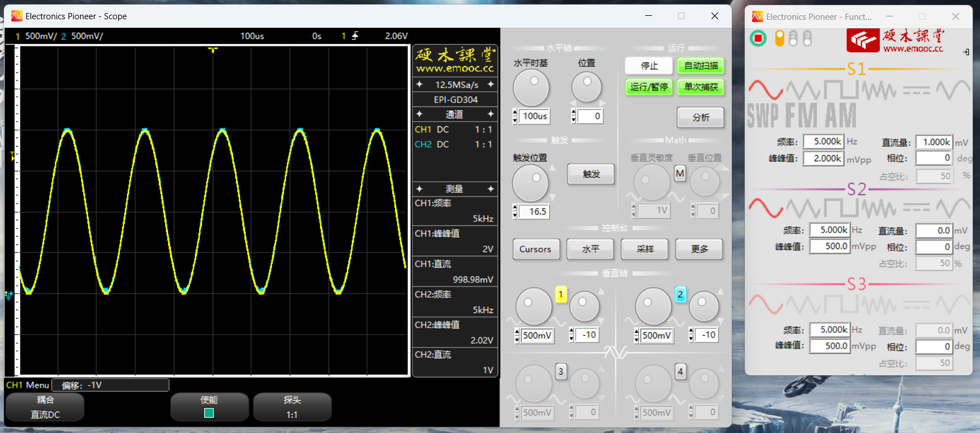
Task: Click the 自动扫描 auto scan button
Action: click(701, 66)
